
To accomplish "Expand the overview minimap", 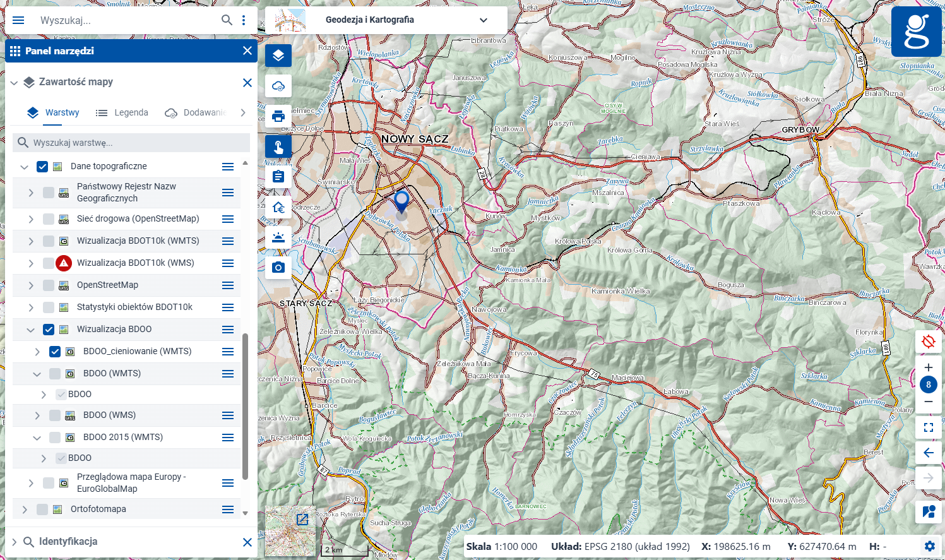I will (302, 520).
